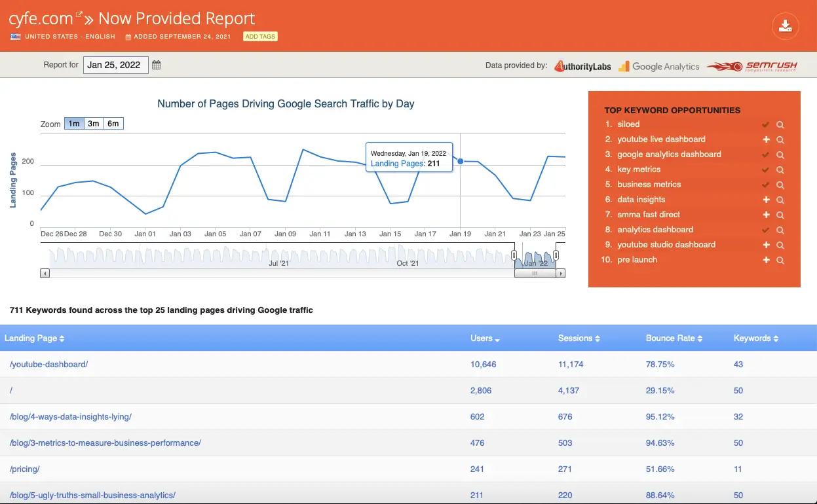The width and height of the screenshot is (817, 504).
Task: Click the right handle of range navigator
Action: [556, 255]
